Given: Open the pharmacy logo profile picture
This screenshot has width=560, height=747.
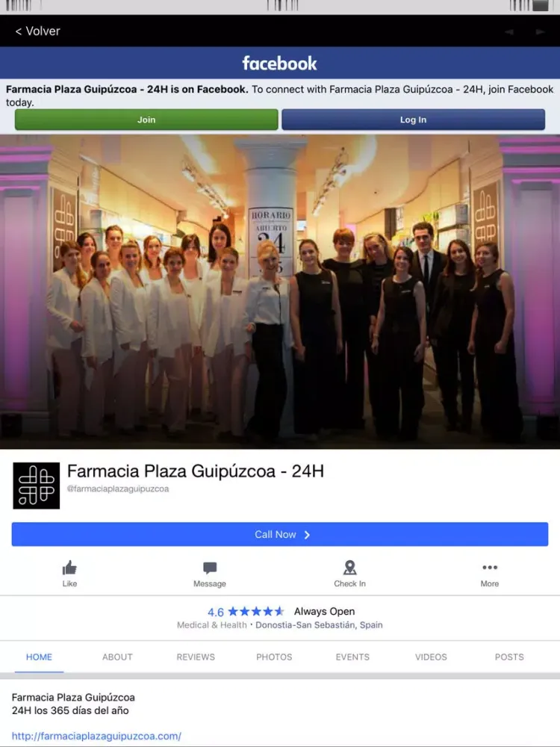Looking at the screenshot, I should (x=36, y=486).
